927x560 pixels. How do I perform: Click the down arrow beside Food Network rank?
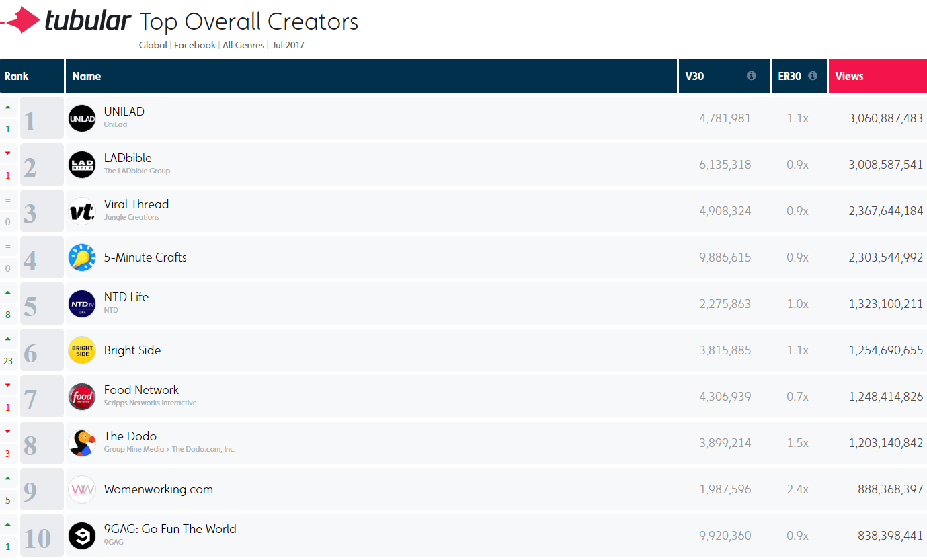pyautogui.click(x=8, y=385)
